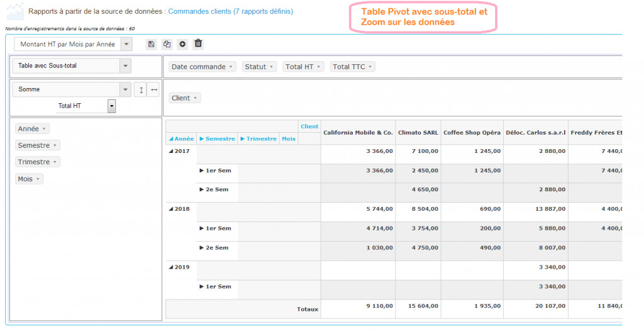The height and width of the screenshot is (331, 644).
Task: Click the 'Statut' field filter button
Action: click(259, 67)
